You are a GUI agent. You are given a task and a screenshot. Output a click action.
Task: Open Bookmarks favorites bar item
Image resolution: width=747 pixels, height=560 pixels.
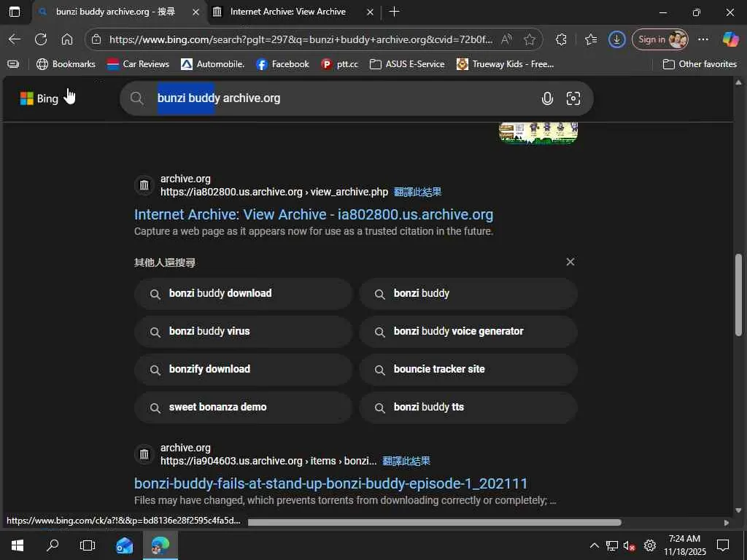point(66,64)
